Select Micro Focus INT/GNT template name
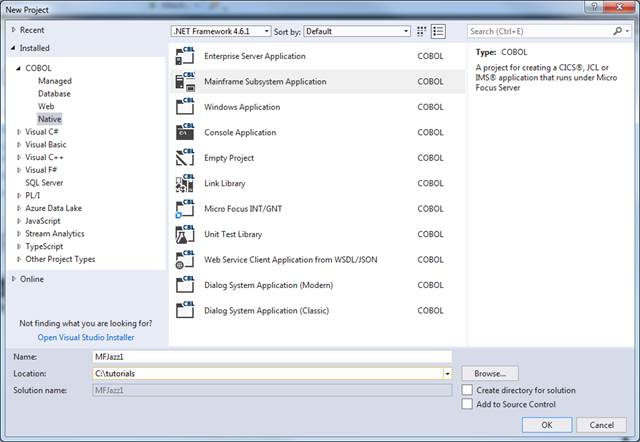Screen dimensions: 640x442 243,209
